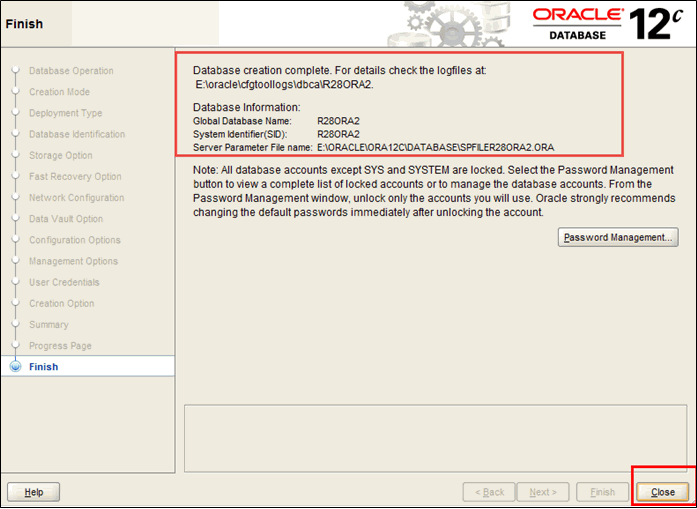
Task: Select Fast Recovery Option step
Action: (x=75, y=177)
